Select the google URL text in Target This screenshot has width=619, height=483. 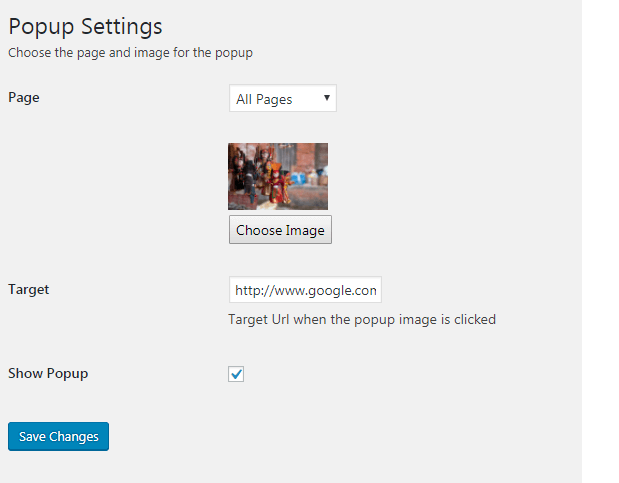tap(306, 291)
